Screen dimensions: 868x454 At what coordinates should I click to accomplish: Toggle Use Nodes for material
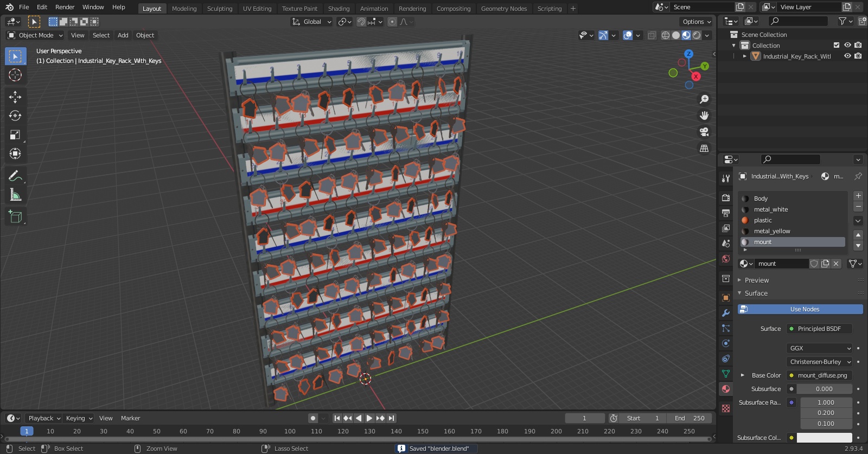pyautogui.click(x=800, y=309)
